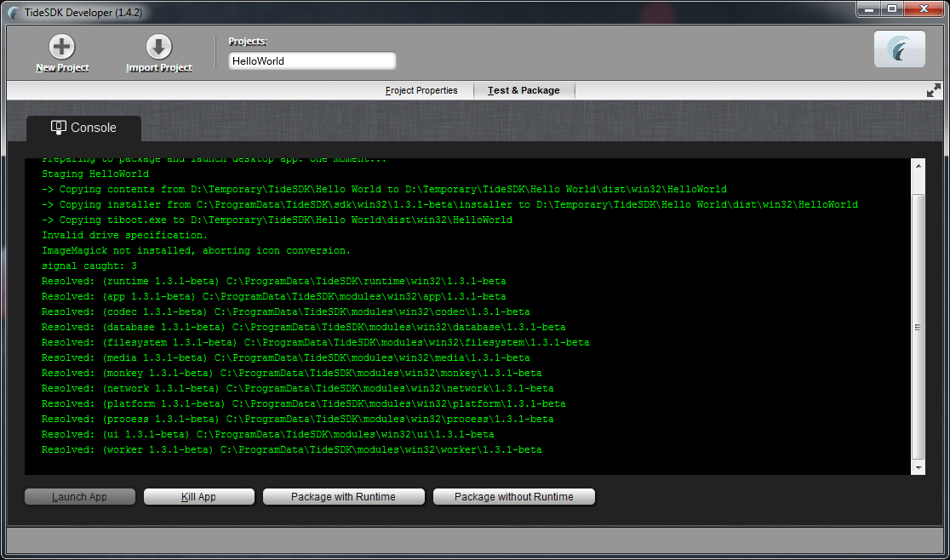Image resolution: width=950 pixels, height=560 pixels.
Task: Click the 'Projects:' label
Action: [x=248, y=41]
